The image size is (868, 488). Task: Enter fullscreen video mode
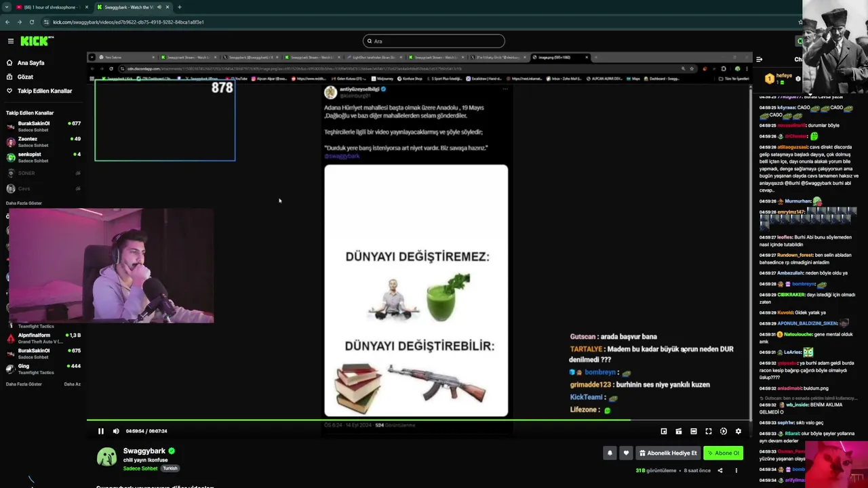click(x=709, y=431)
